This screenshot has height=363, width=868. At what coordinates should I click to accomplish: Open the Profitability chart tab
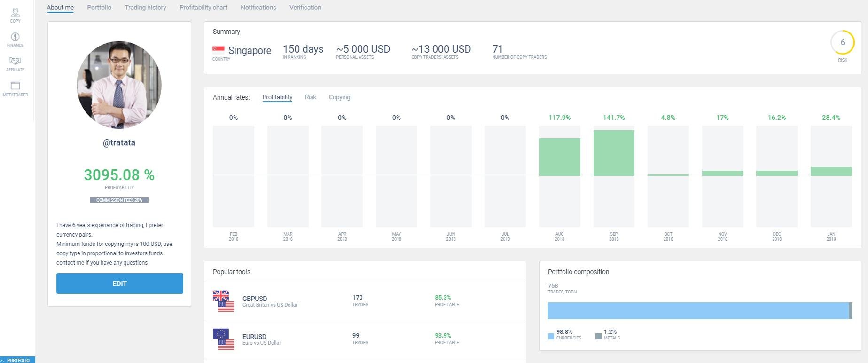203,8
